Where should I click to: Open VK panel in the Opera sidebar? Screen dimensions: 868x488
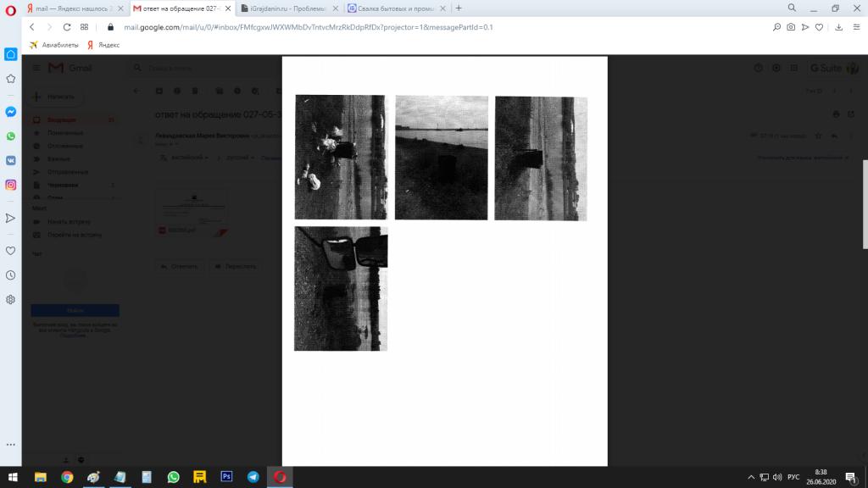(x=11, y=160)
